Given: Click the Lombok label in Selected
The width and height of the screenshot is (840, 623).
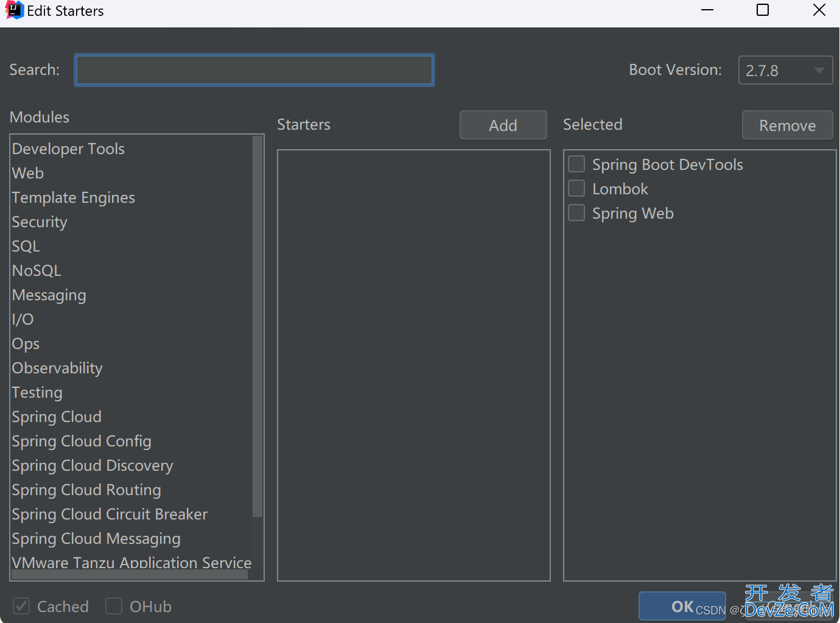Looking at the screenshot, I should tap(620, 189).
